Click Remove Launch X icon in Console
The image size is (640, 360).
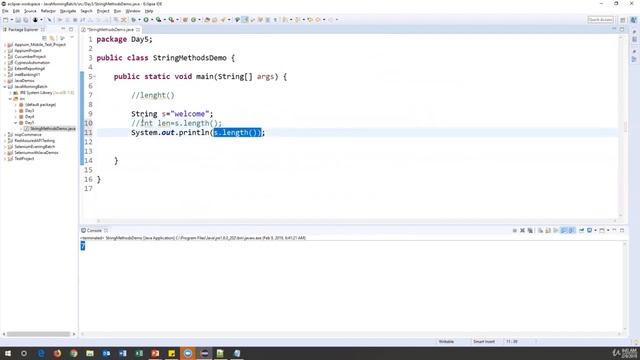[x=522, y=231]
